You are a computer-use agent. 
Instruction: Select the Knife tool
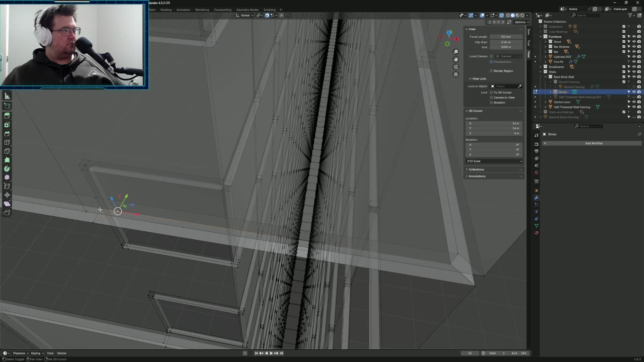7,151
